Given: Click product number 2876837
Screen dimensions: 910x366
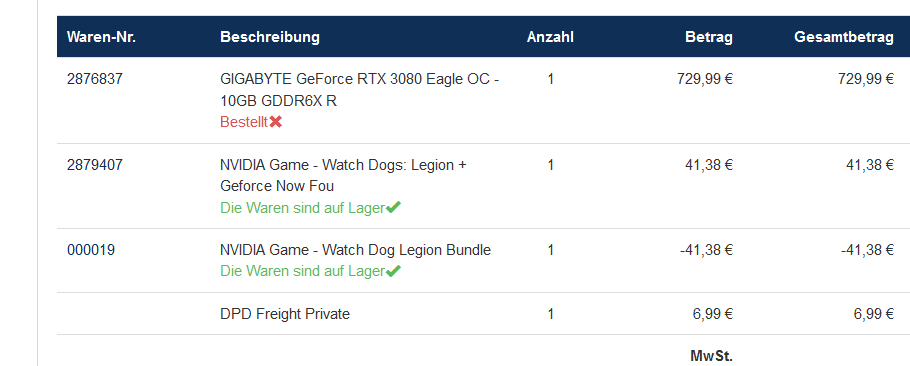Looking at the screenshot, I should click(95, 79).
